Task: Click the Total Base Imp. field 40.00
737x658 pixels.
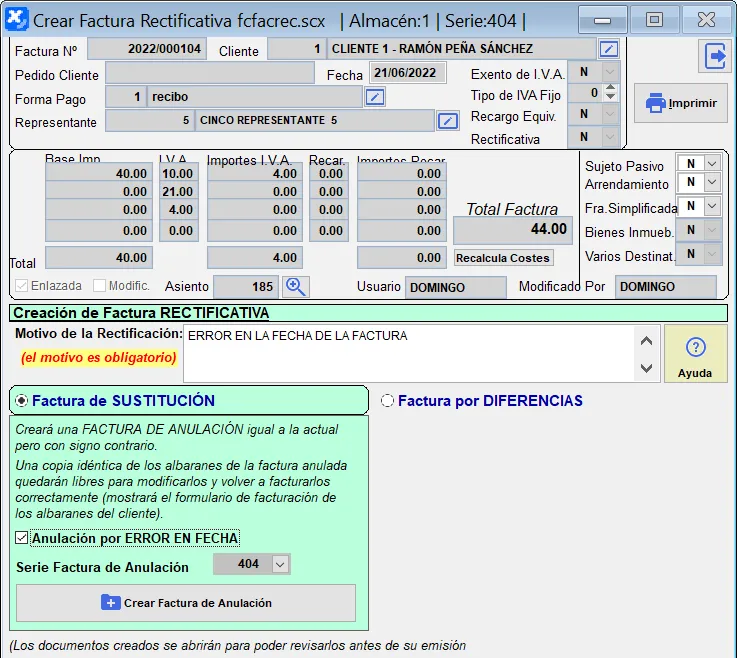Action: [99, 258]
